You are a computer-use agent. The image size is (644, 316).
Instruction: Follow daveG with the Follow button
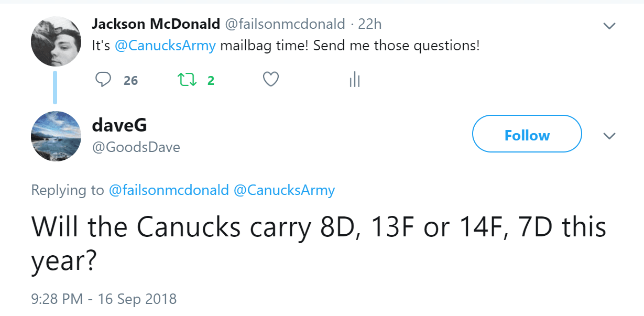[x=527, y=136]
